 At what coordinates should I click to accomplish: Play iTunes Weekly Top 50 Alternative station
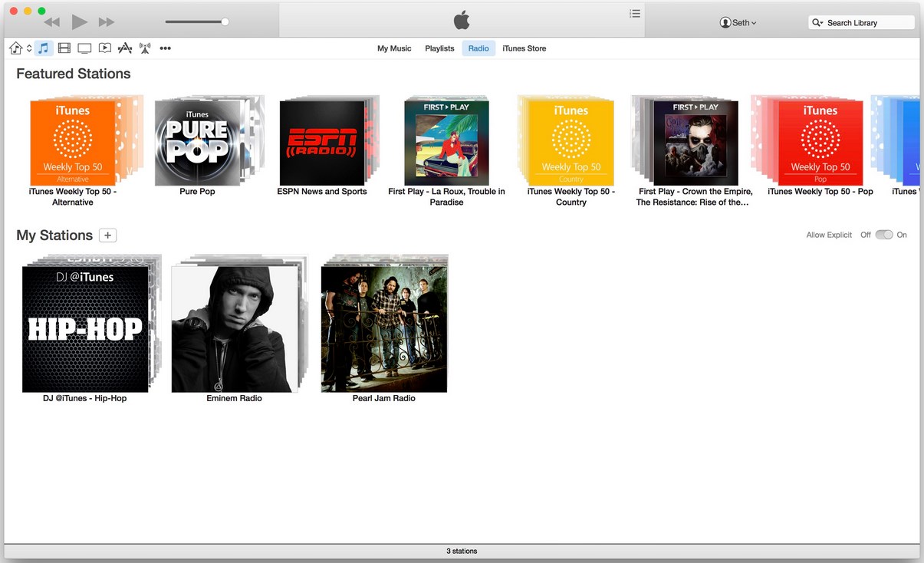[73, 143]
